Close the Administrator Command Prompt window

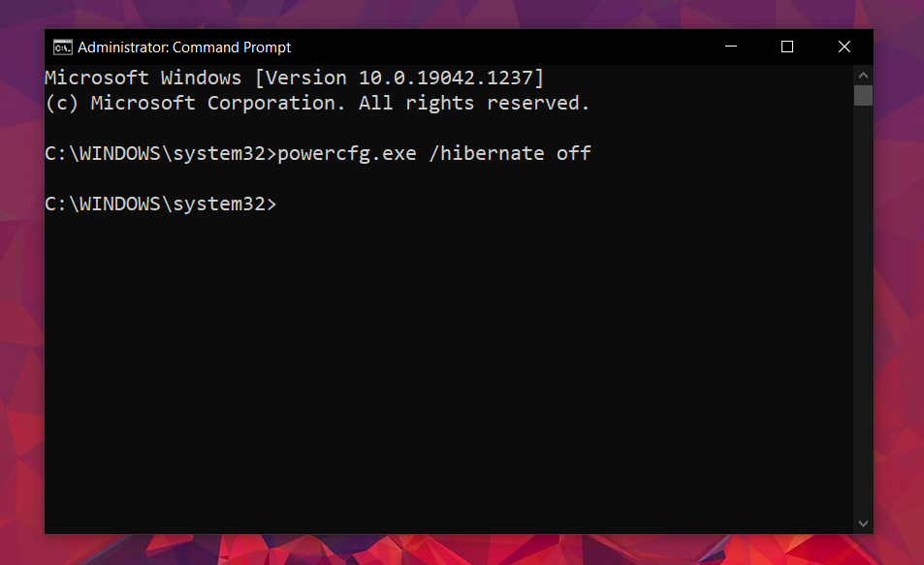[844, 47]
